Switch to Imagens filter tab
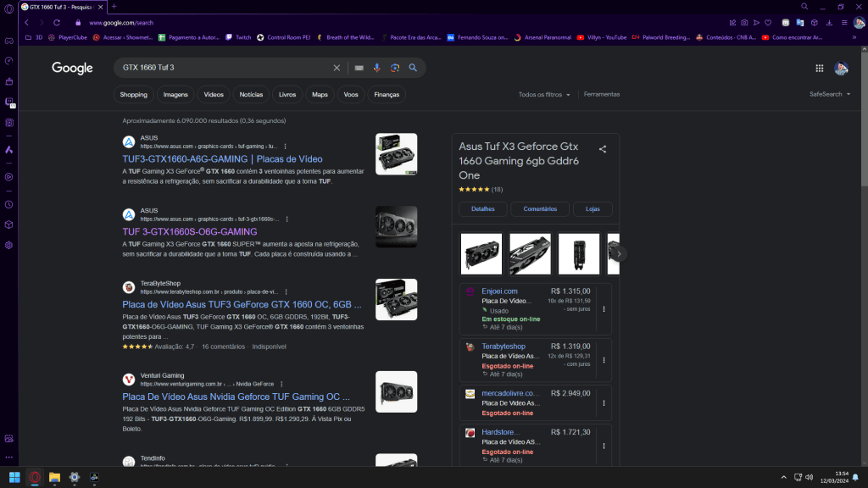 [x=175, y=95]
